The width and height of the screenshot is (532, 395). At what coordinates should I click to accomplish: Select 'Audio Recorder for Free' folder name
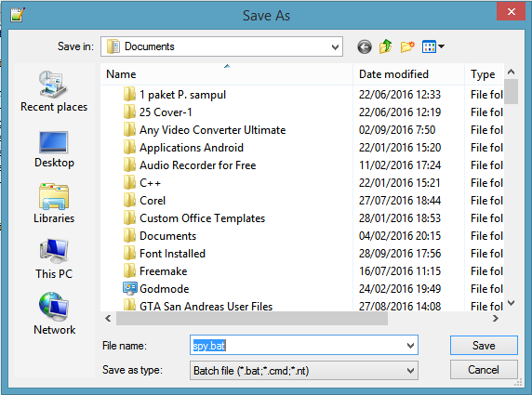pos(198,165)
